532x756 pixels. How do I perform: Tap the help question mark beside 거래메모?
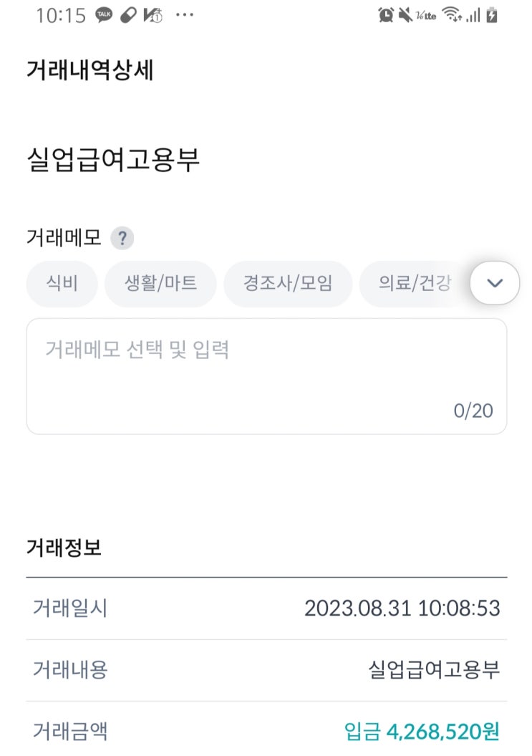pos(122,238)
